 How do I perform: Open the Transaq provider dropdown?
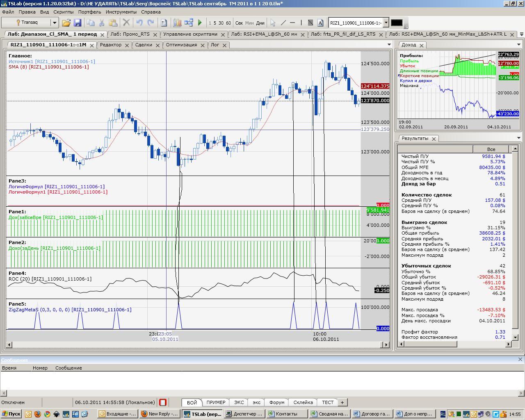click(x=54, y=23)
